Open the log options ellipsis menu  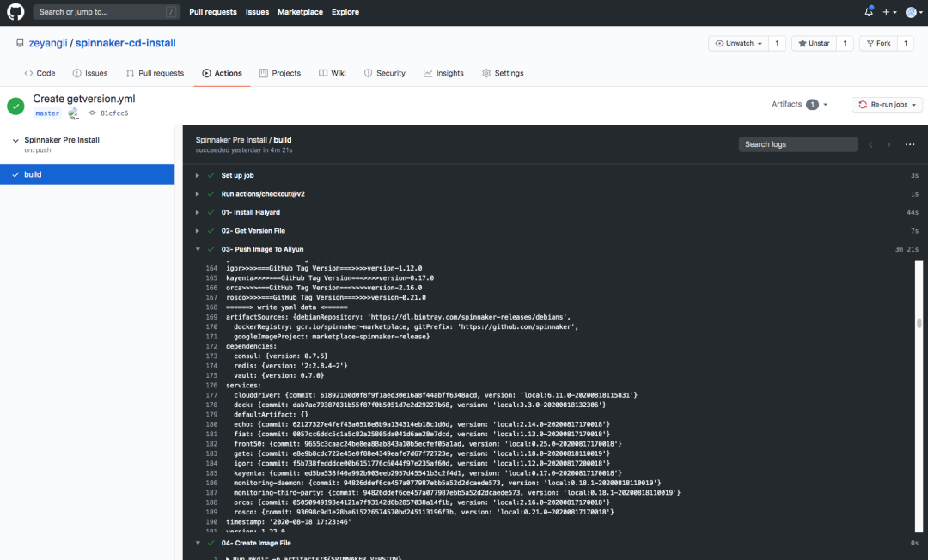point(910,144)
